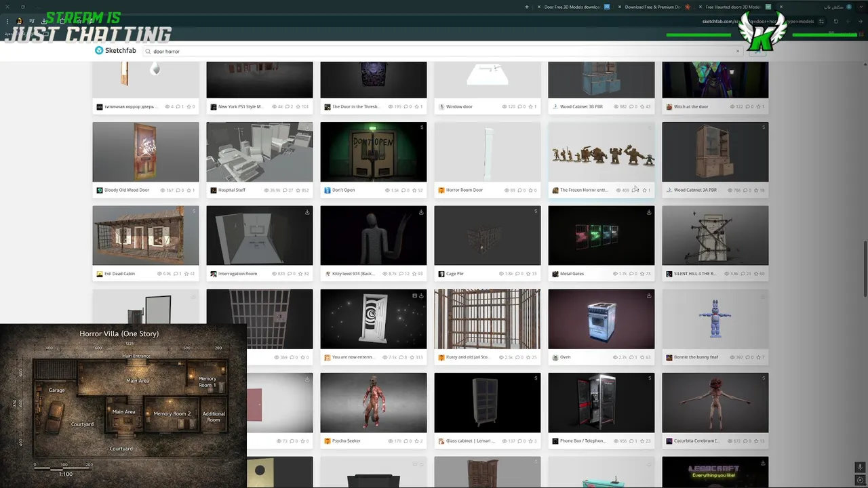Click 'Wood Cabinet 3B PBR' title link
This screenshot has height=488, width=868.
(582, 106)
